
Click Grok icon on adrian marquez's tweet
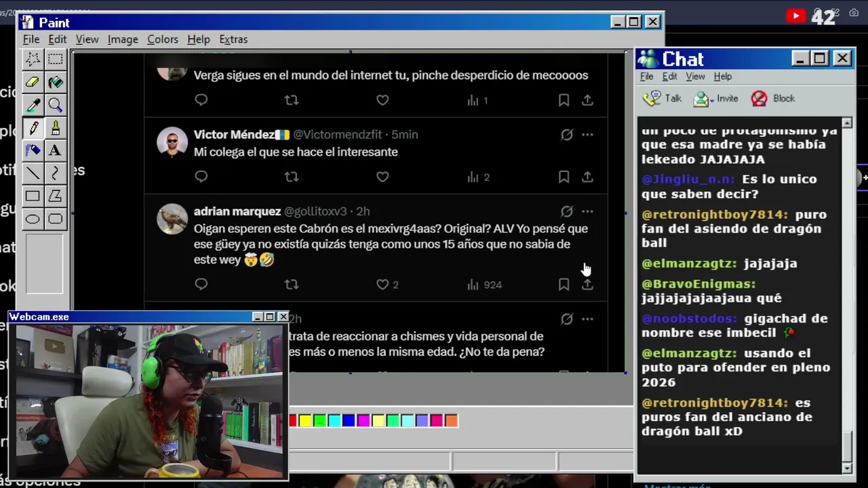pos(567,211)
